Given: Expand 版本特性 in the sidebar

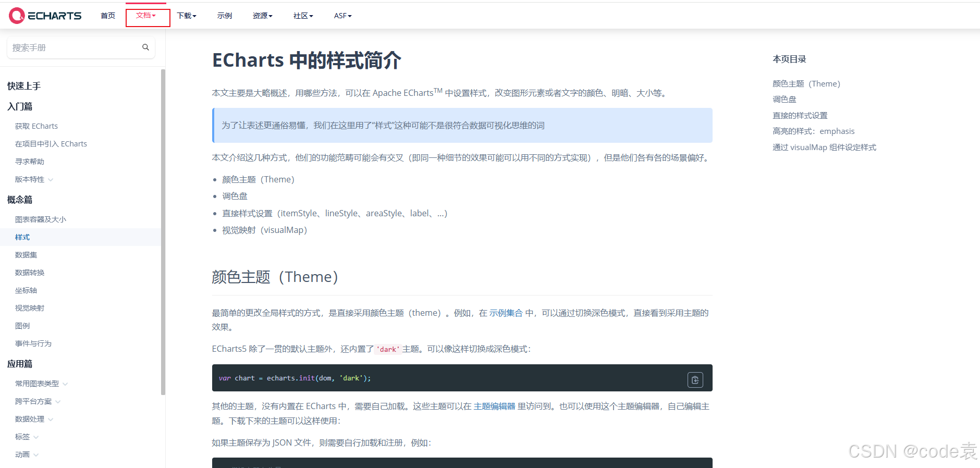Looking at the screenshot, I should tap(34, 179).
